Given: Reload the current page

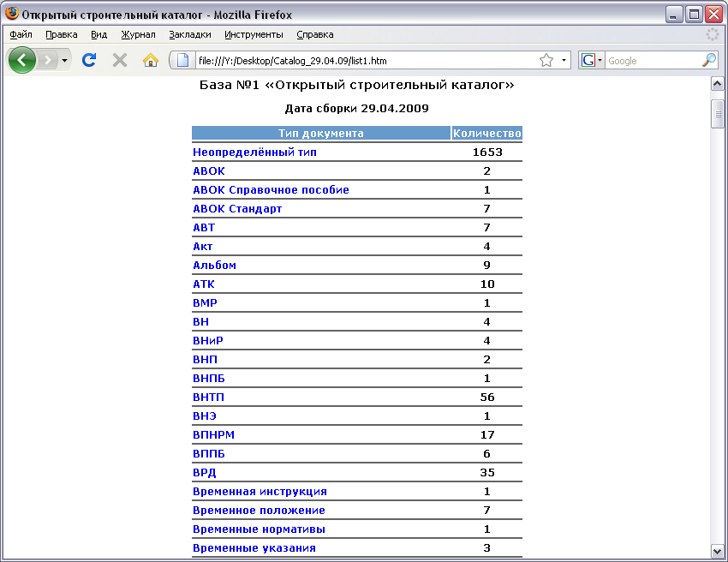Looking at the screenshot, I should (x=89, y=60).
